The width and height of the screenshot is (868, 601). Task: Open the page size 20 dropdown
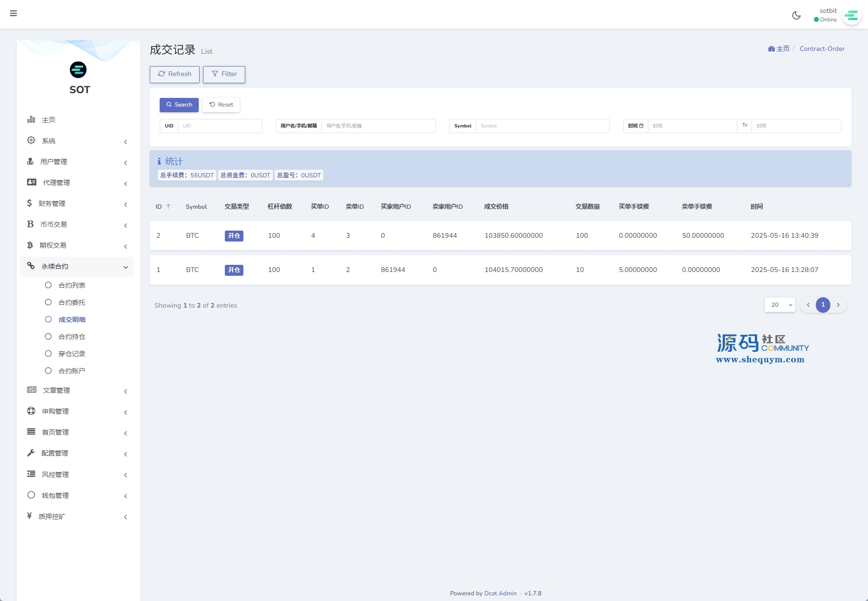[780, 305]
